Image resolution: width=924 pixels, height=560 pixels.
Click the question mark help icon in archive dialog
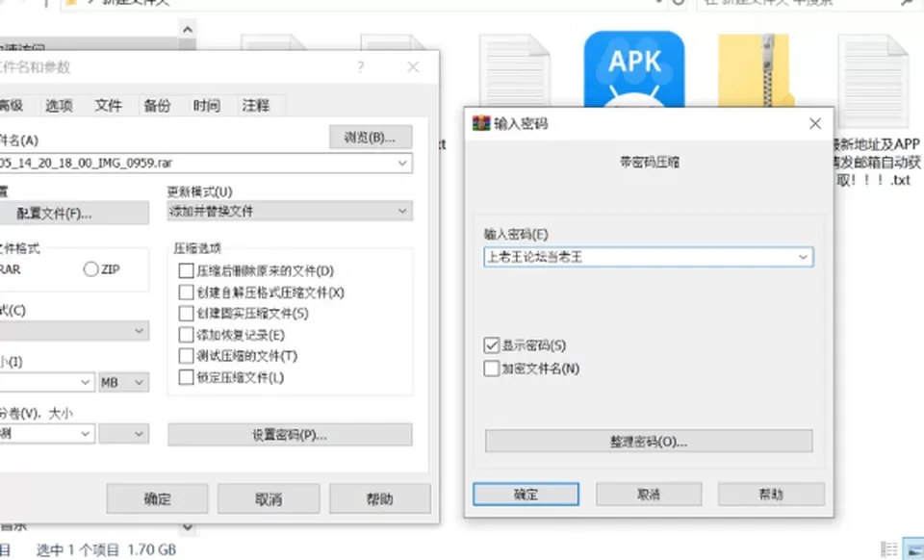tap(361, 67)
